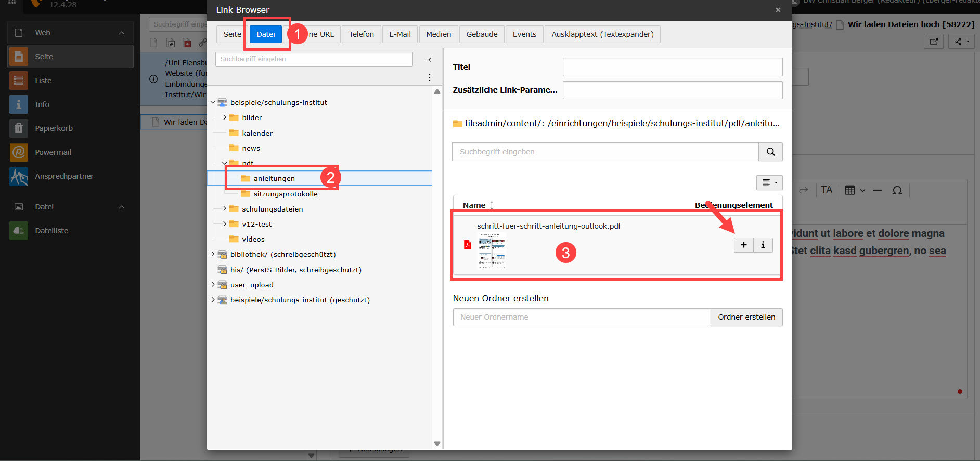Open the Dateiliste module
The width and height of the screenshot is (980, 461).
[51, 231]
